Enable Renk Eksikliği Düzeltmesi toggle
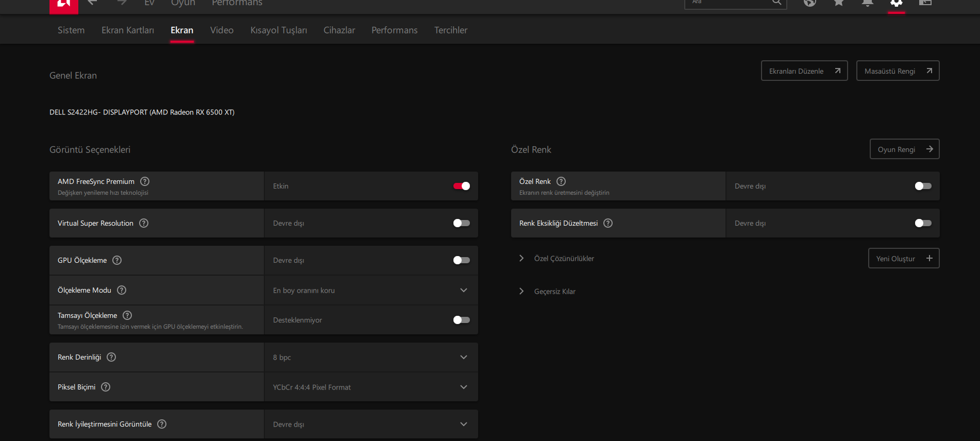Image resolution: width=980 pixels, height=441 pixels. [x=923, y=223]
